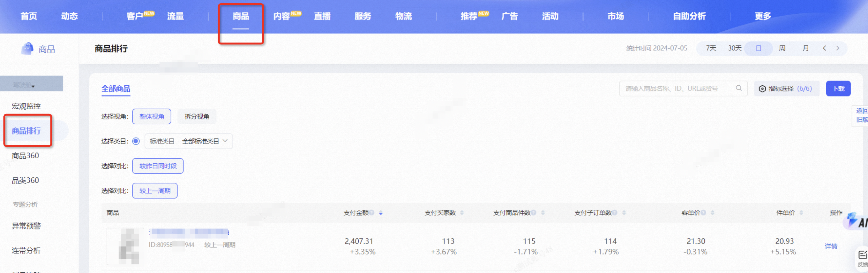Open 直播 in top navigation
Viewport: 868px width, 273px height.
[x=322, y=16]
